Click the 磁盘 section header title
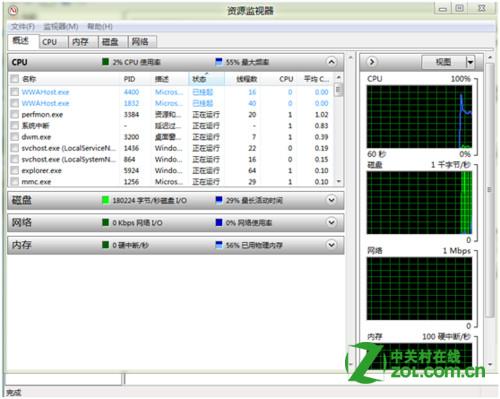Image resolution: width=500 pixels, height=399 pixels. [22, 200]
